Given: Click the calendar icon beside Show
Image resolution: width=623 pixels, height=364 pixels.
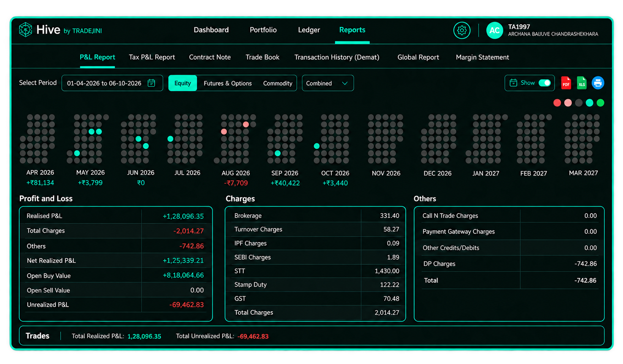Looking at the screenshot, I should pos(513,83).
